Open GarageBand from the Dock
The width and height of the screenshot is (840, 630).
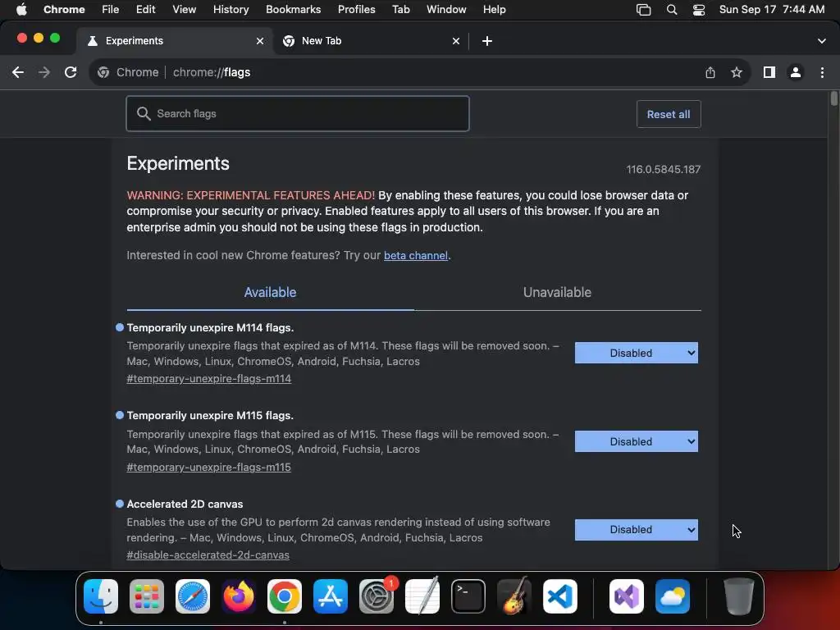pyautogui.click(x=514, y=596)
